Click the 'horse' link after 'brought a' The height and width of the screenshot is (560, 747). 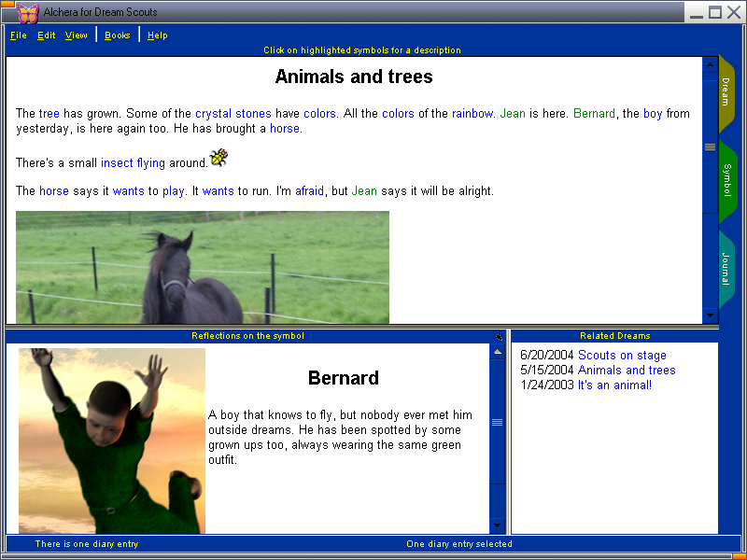[x=285, y=129]
